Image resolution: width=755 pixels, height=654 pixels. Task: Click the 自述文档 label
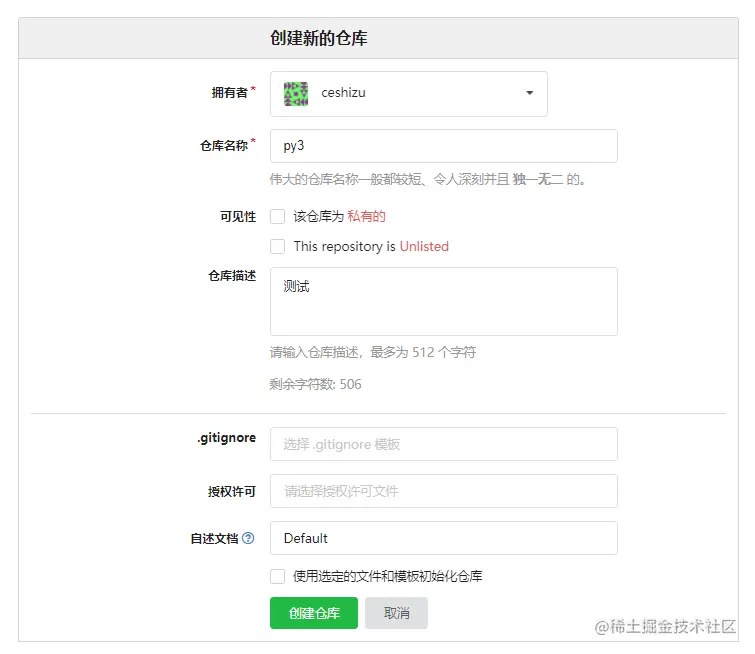click(x=215, y=538)
